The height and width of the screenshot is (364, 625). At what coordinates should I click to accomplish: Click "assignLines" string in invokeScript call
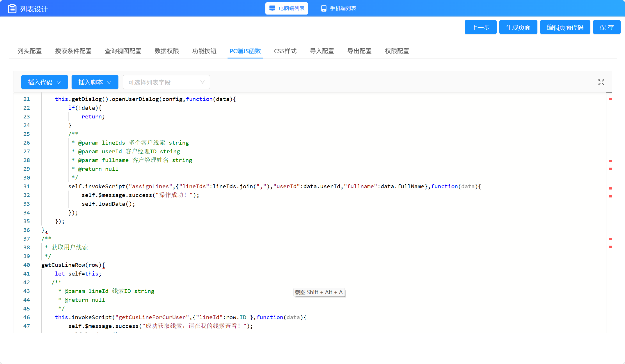pyautogui.click(x=150, y=187)
